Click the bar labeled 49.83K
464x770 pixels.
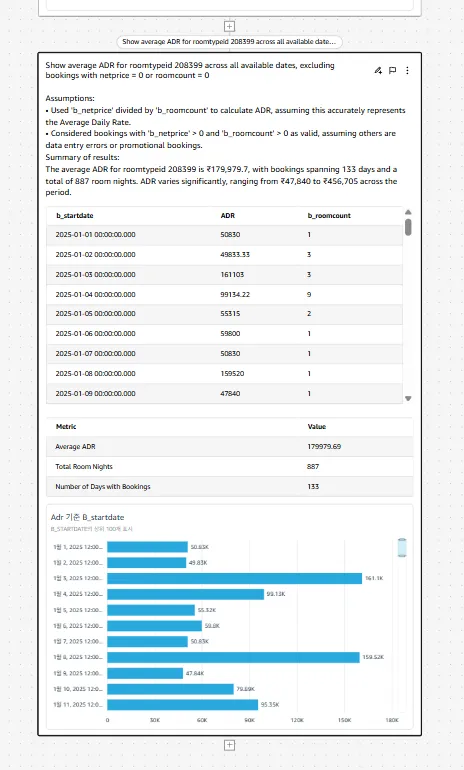(146, 563)
